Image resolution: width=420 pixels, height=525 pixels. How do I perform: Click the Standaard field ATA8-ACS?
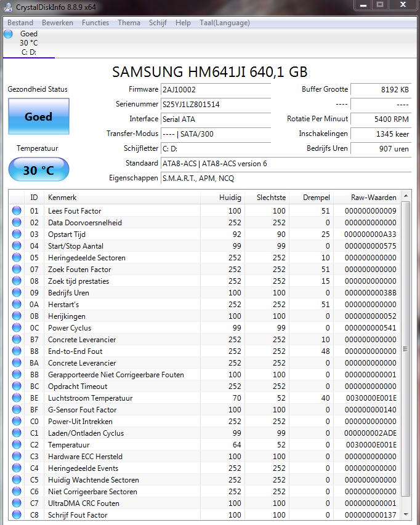[x=286, y=164]
